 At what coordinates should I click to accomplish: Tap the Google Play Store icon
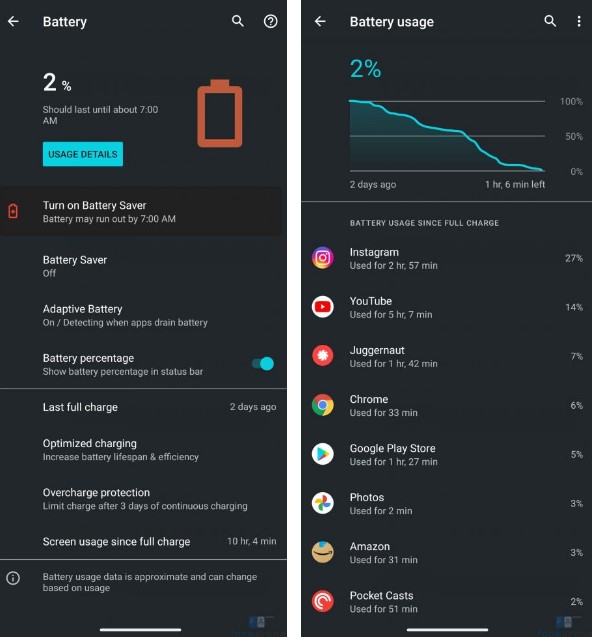[x=323, y=454]
